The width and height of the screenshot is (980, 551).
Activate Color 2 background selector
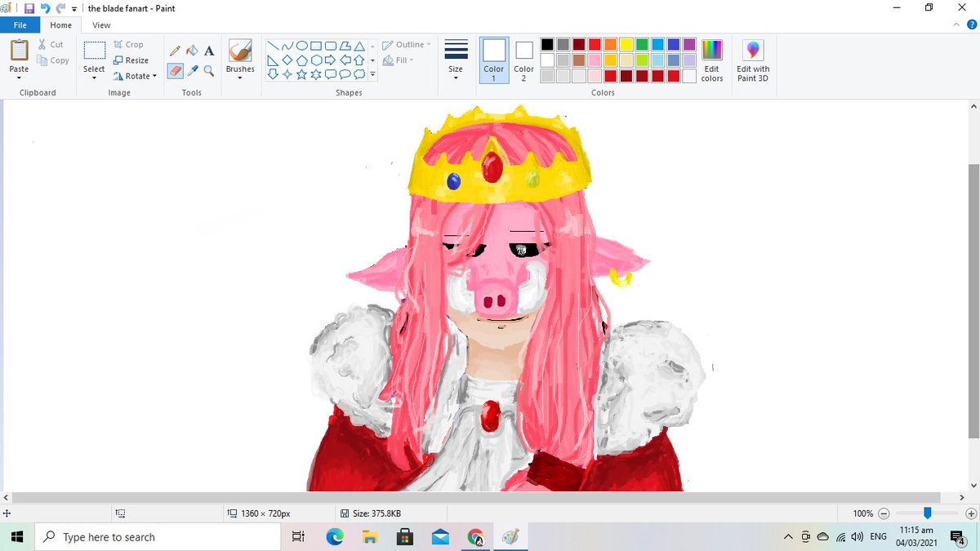click(523, 60)
